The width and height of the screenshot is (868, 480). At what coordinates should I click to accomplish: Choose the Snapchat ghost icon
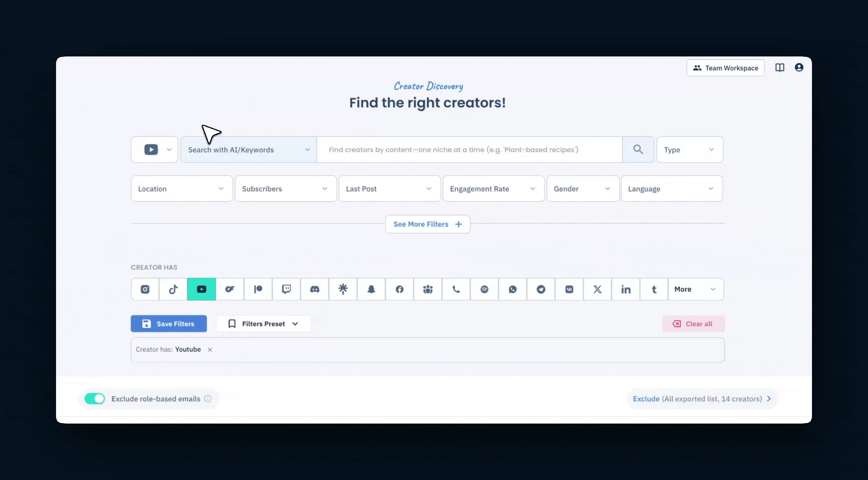[x=371, y=289]
